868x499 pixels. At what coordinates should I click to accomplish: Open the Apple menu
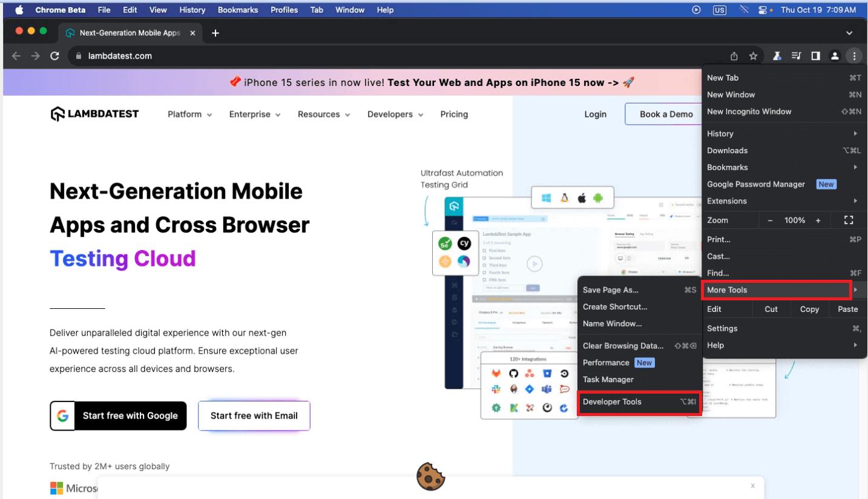pos(19,10)
